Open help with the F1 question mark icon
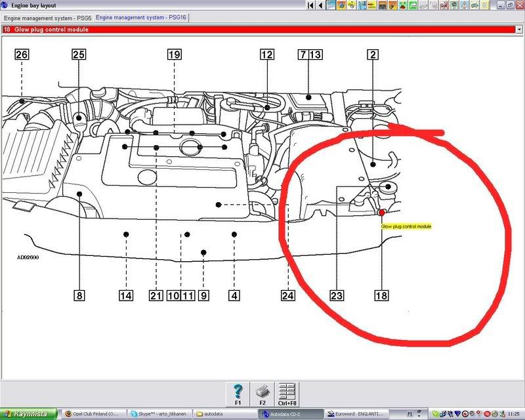The image size is (525, 420). (239, 392)
